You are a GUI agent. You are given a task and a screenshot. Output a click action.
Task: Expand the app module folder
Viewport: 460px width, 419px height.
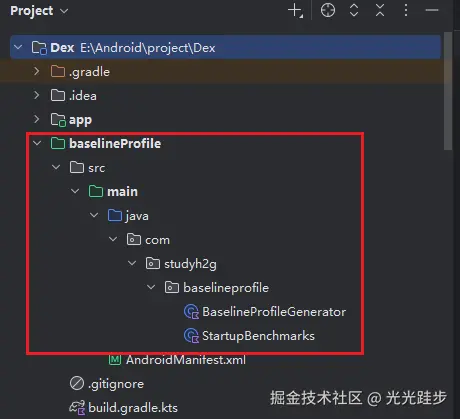[37, 119]
